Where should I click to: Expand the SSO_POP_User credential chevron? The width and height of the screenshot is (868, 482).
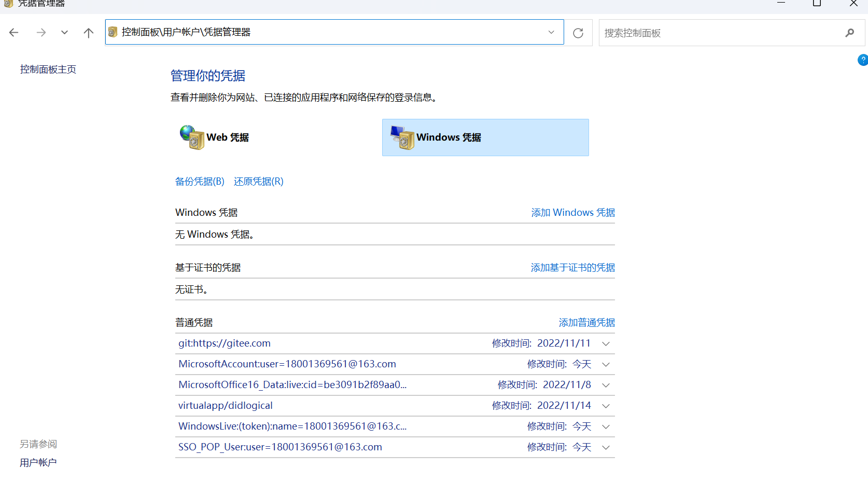606,448
